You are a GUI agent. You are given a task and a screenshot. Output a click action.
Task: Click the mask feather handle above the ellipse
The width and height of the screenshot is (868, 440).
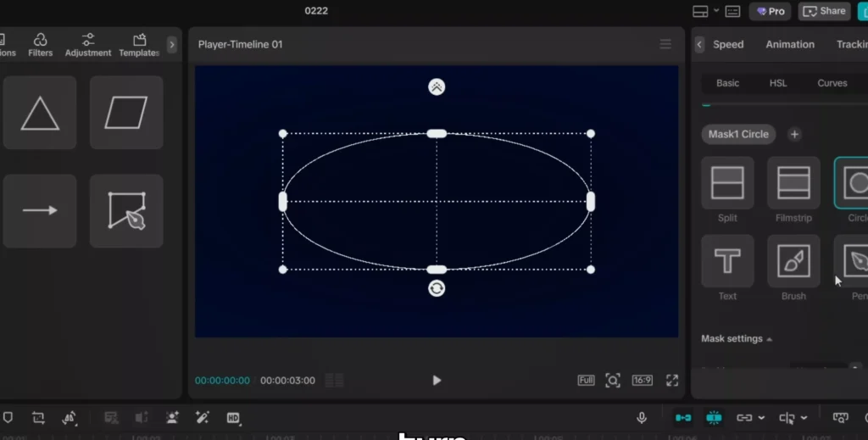click(x=437, y=86)
